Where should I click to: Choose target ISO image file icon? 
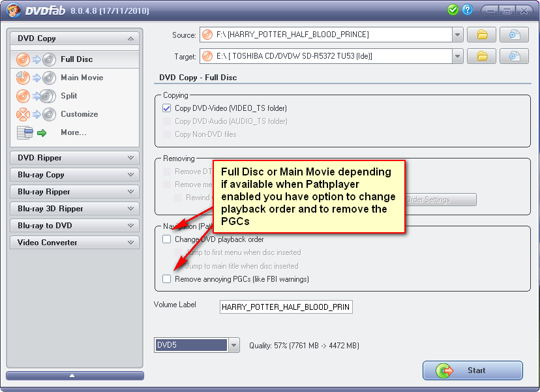(514, 56)
